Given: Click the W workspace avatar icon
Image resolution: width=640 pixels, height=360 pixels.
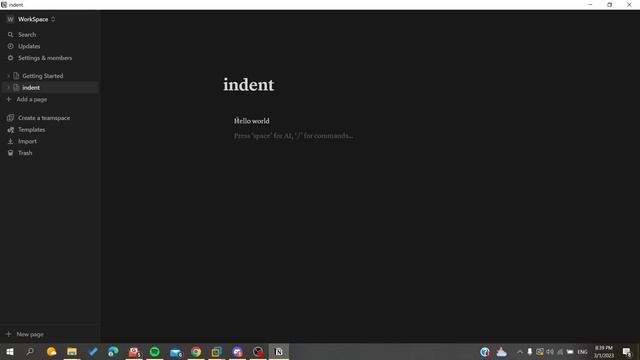Looking at the screenshot, I should (x=10, y=19).
